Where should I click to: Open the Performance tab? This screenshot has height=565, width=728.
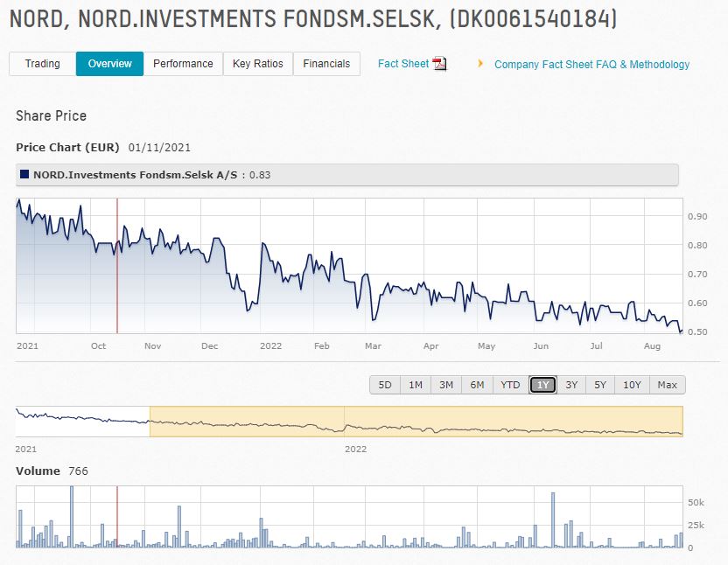coord(183,64)
